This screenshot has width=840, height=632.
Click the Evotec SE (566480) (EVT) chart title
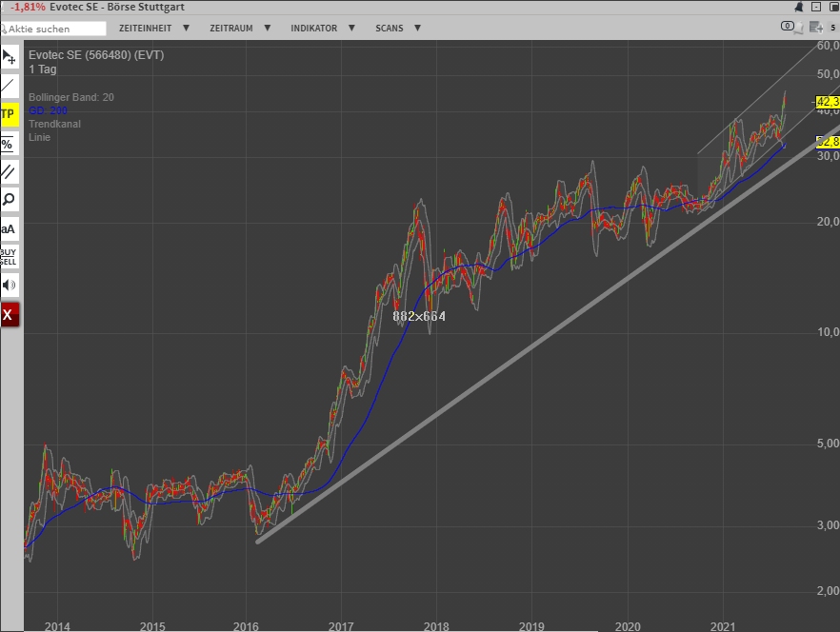pyautogui.click(x=96, y=55)
